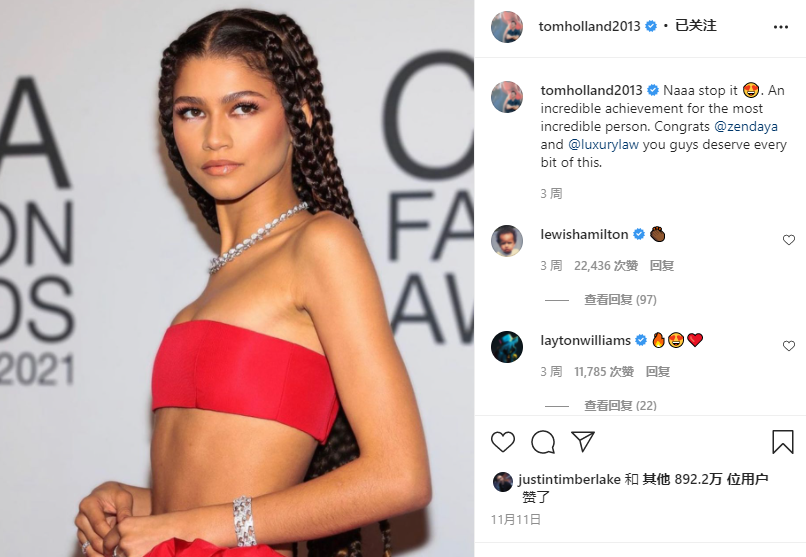Open the comment bubble icon

[543, 442]
